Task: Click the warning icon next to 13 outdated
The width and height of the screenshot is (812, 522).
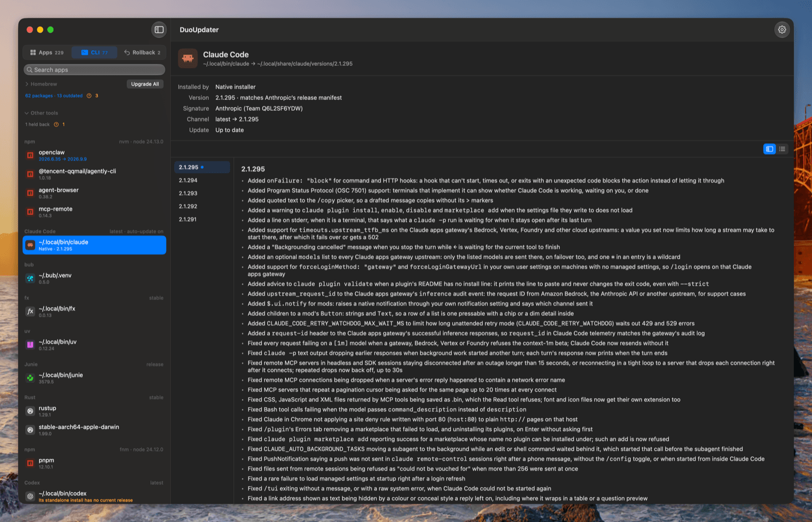Action: pos(89,96)
